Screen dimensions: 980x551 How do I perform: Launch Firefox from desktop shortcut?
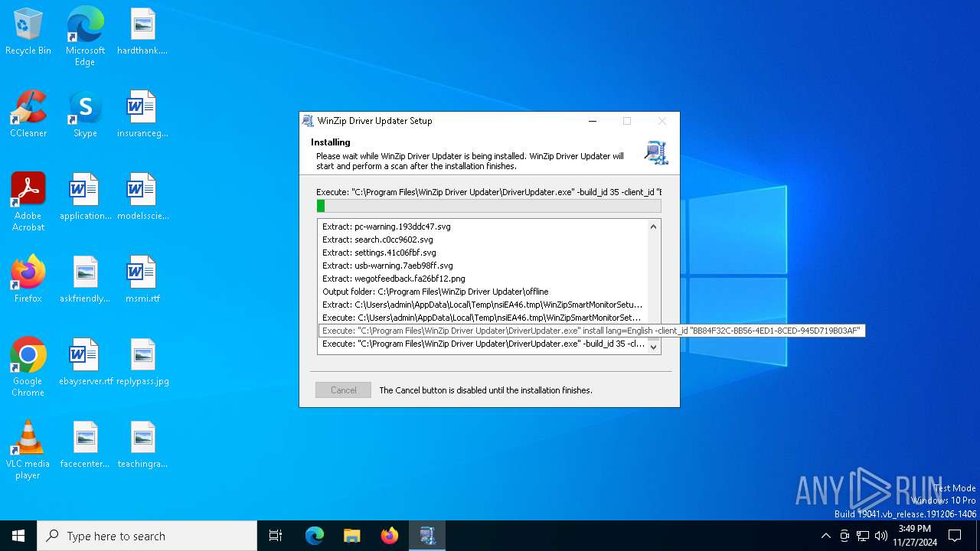click(28, 279)
